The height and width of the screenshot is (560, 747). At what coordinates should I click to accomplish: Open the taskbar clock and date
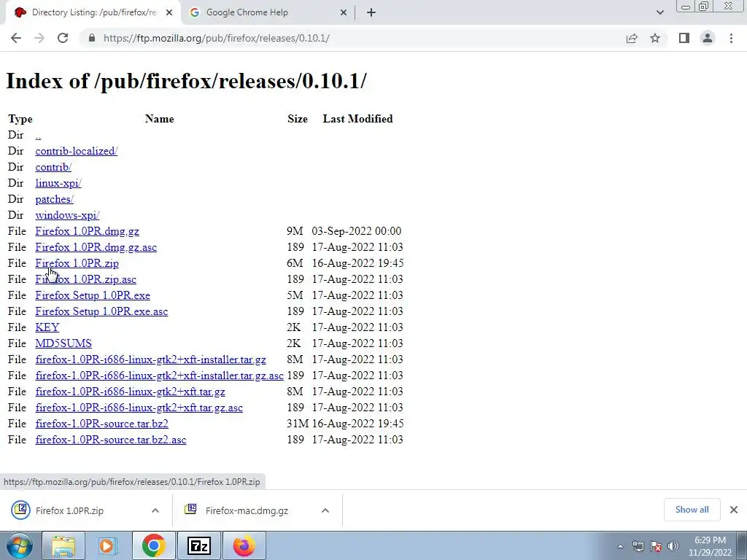click(x=710, y=546)
